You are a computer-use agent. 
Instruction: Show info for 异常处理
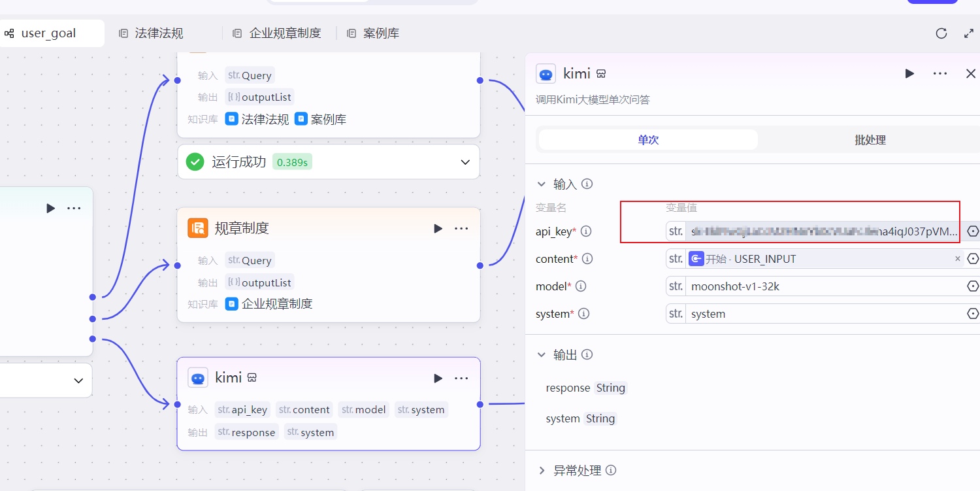tap(611, 471)
